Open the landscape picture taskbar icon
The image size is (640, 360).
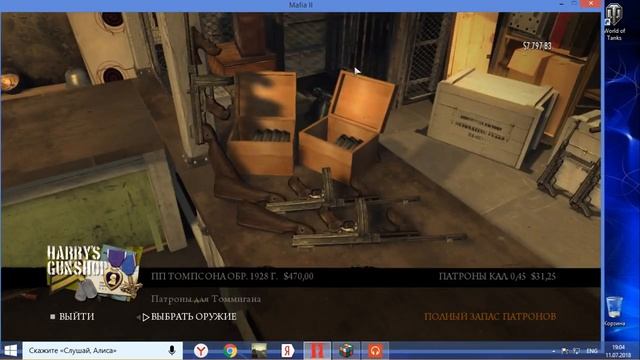(259, 351)
